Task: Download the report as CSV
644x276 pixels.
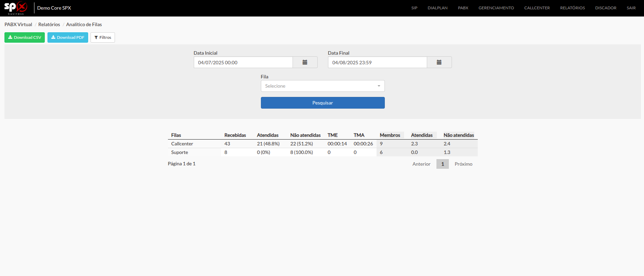Action: point(24,37)
